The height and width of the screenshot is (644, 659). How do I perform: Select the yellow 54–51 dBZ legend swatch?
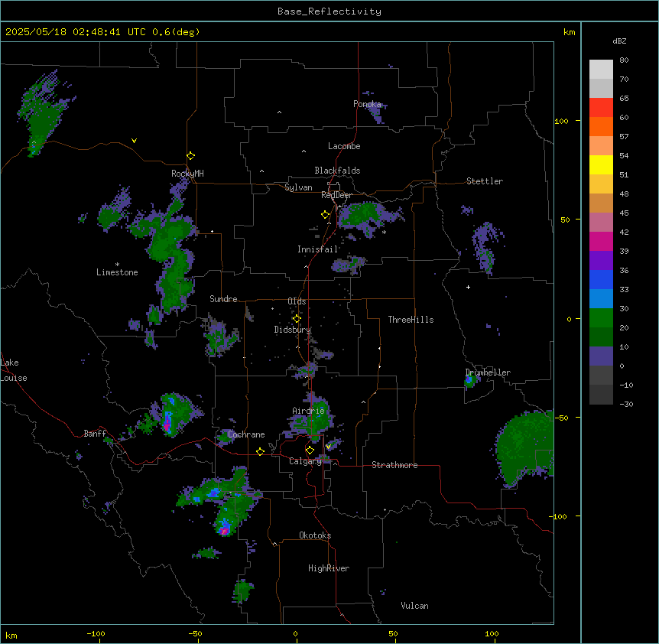click(x=601, y=164)
